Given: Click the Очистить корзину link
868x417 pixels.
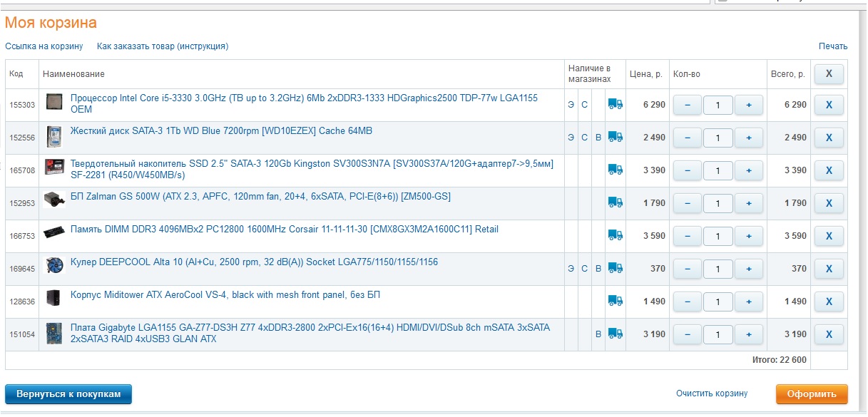Looking at the screenshot, I should tap(712, 393).
